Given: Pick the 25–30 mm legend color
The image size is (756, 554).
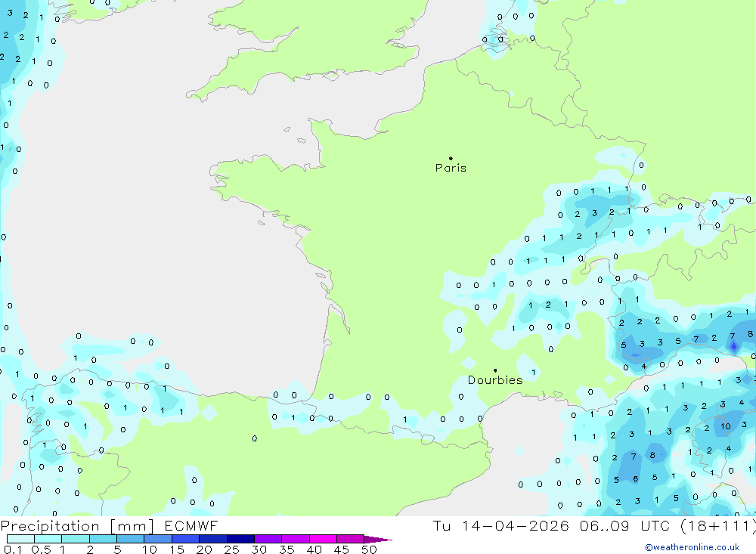Looking at the screenshot, I should pyautogui.click(x=240, y=539).
